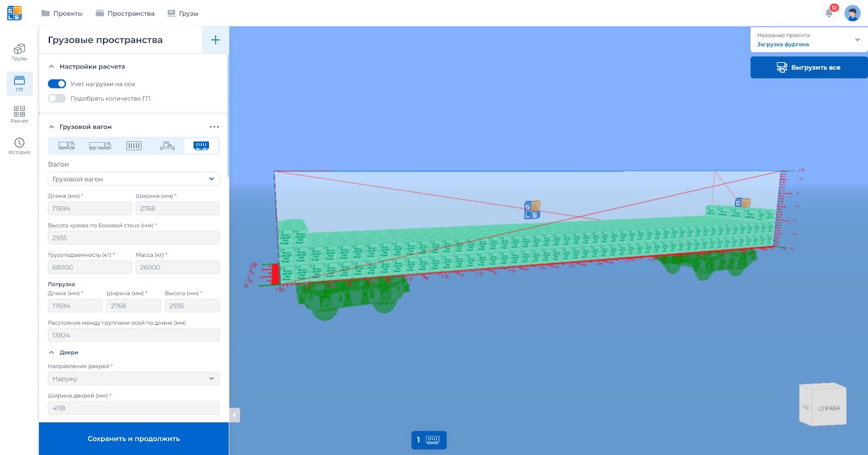Viewport: 868px width, 455px height.
Task: Click Сохранить и продолжить button
Action: click(x=133, y=439)
